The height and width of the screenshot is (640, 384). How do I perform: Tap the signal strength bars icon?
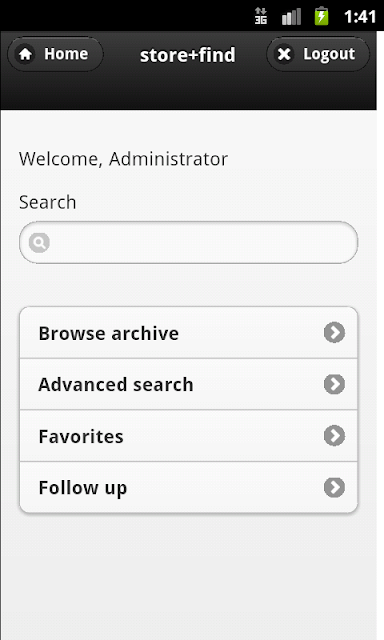291,16
